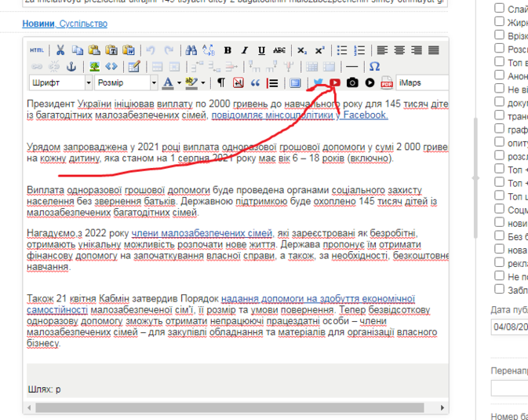Click the Find binoculars icon
The height and width of the screenshot is (420, 528).
coord(191,50)
